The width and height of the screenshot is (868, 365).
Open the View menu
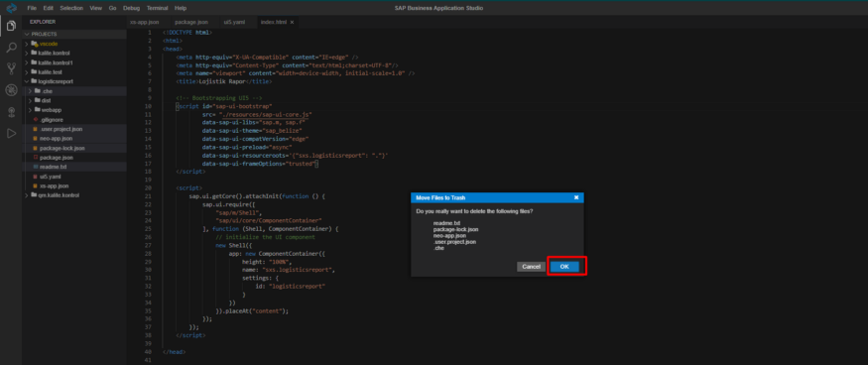pos(96,8)
